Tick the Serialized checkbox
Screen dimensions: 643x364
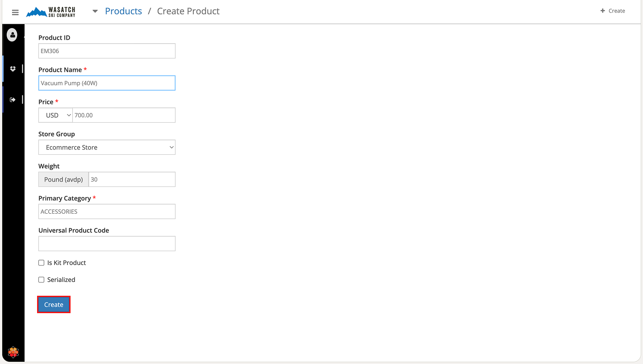(42, 280)
